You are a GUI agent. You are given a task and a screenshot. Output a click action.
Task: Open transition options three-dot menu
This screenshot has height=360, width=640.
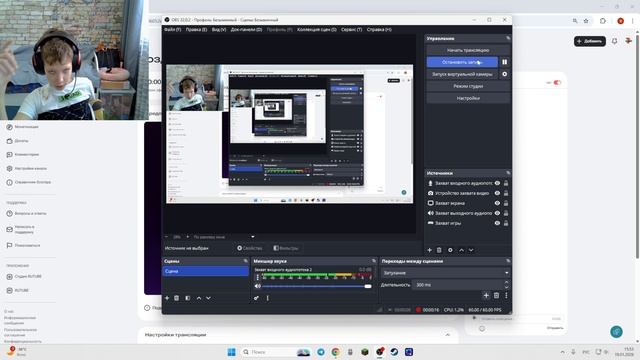[506, 295]
